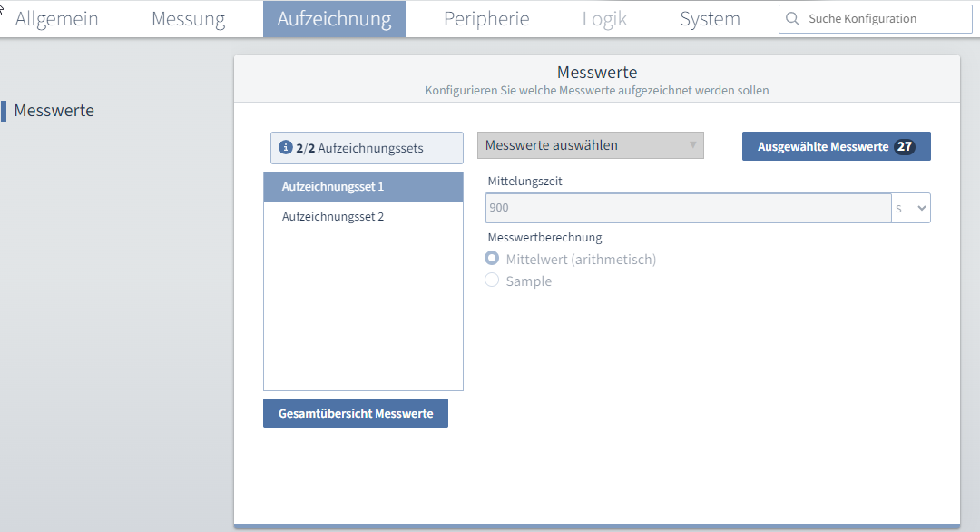
Task: Click the blue Messwerte sidebar marker
Action: click(x=6, y=110)
